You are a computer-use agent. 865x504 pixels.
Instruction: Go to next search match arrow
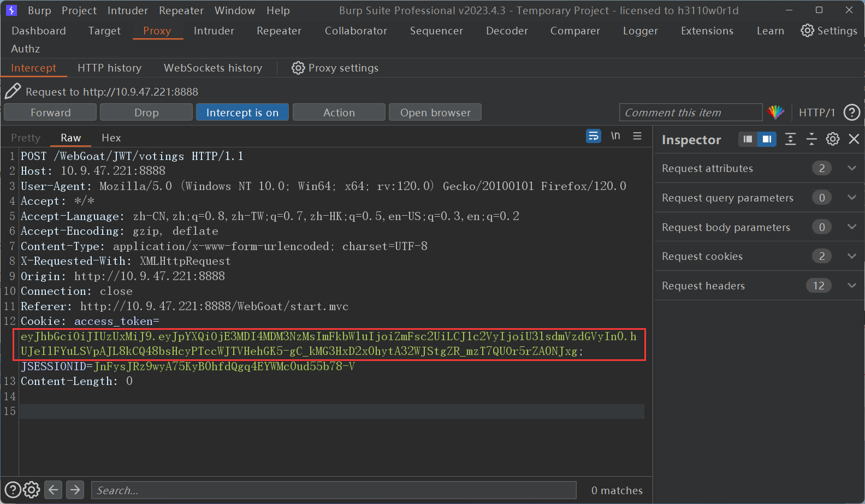75,490
